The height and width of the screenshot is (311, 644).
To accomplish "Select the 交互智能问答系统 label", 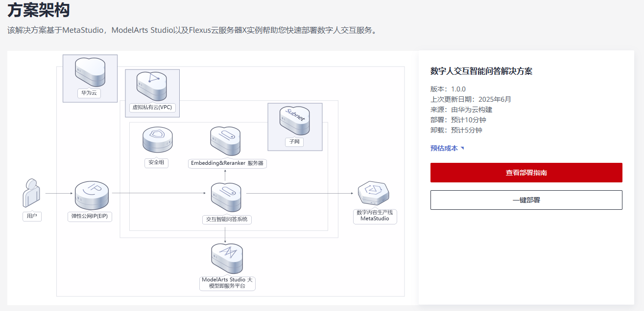I will point(226,220).
